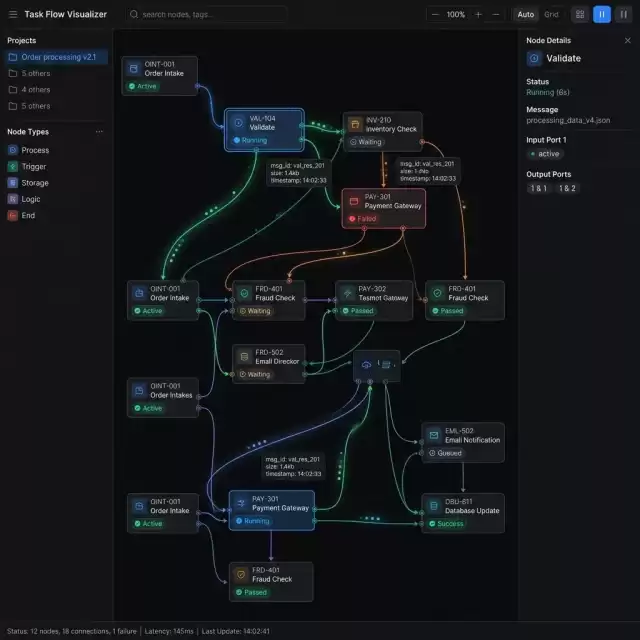640x640 pixels.
Task: Click the Passed badge on bottom Fraud Check
Action: click(x=251, y=592)
